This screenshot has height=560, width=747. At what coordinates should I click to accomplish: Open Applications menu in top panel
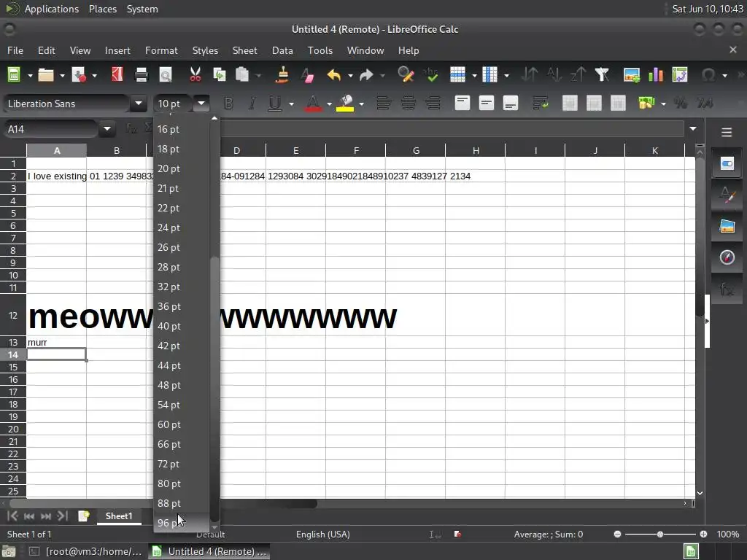52,9
